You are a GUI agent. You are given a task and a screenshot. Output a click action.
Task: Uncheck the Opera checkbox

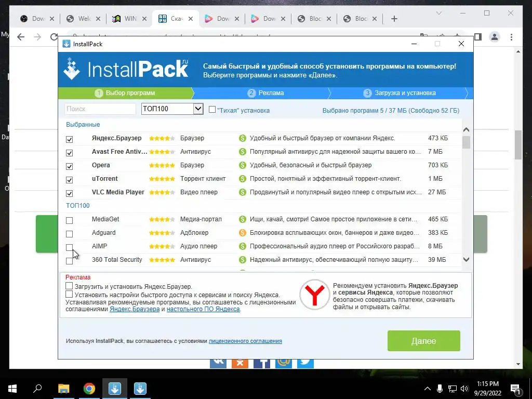[x=69, y=166]
